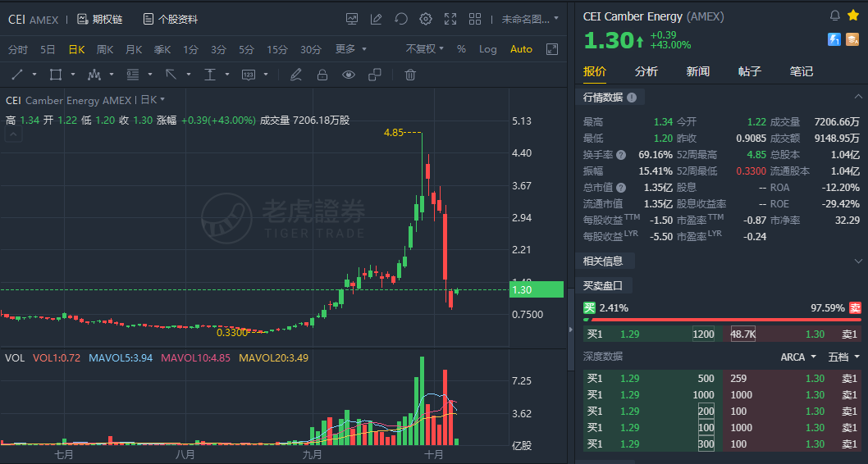Switch to the 帖子 posts tab
Image resolution: width=868 pixels, height=464 pixels.
[x=750, y=71]
